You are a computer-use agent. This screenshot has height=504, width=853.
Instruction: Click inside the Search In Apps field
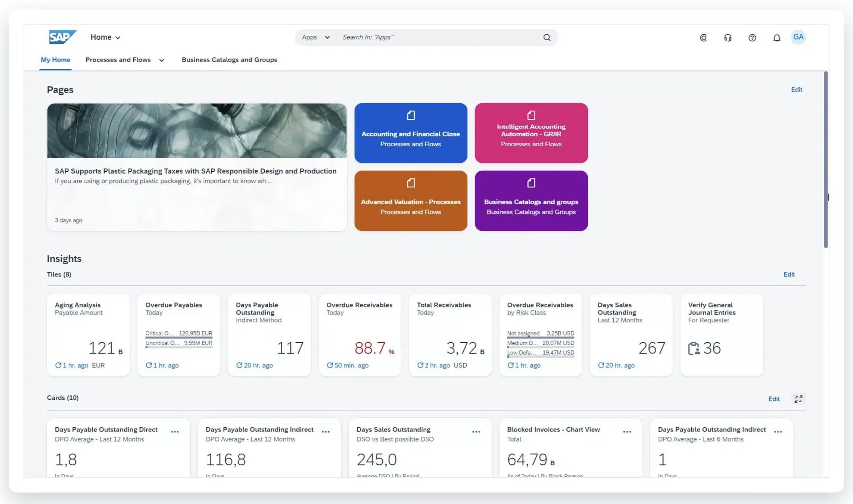point(440,37)
